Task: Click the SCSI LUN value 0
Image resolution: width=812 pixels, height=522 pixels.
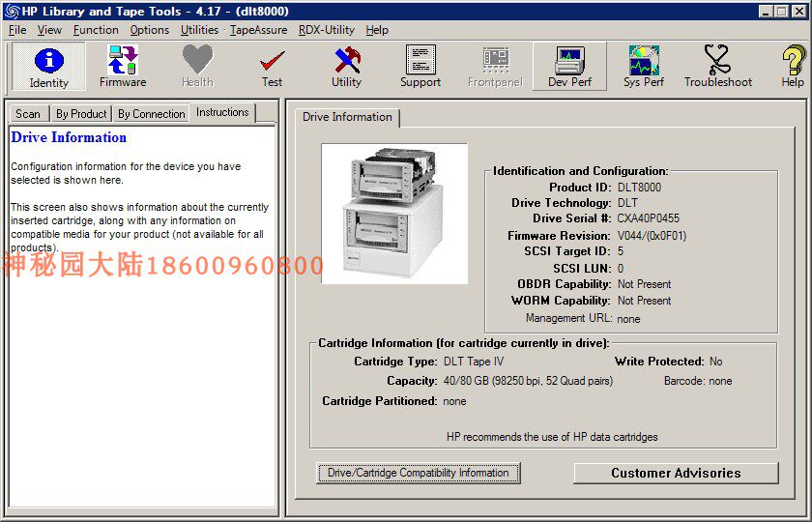Action: [x=621, y=269]
